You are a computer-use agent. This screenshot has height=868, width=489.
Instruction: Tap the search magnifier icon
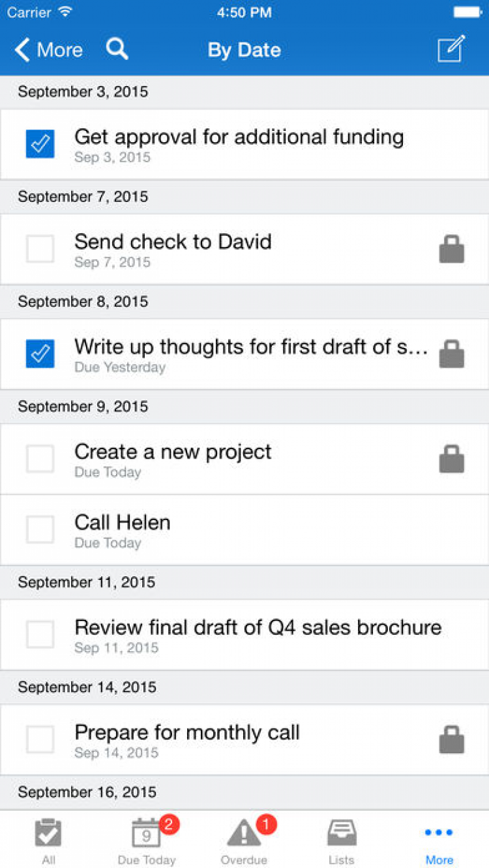point(117,50)
